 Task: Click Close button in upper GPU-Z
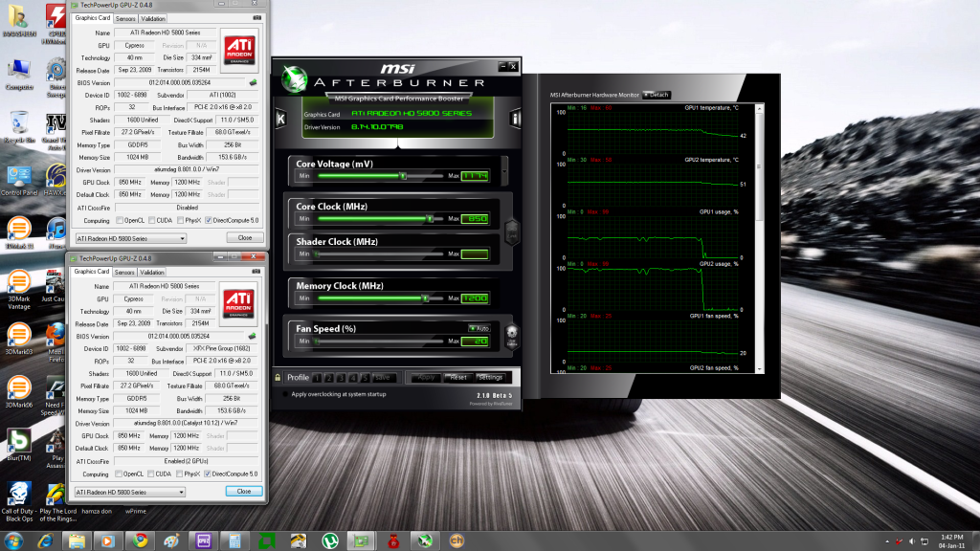(x=244, y=238)
